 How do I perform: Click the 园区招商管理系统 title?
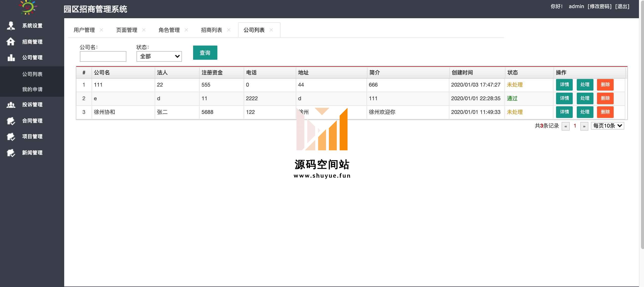click(95, 9)
